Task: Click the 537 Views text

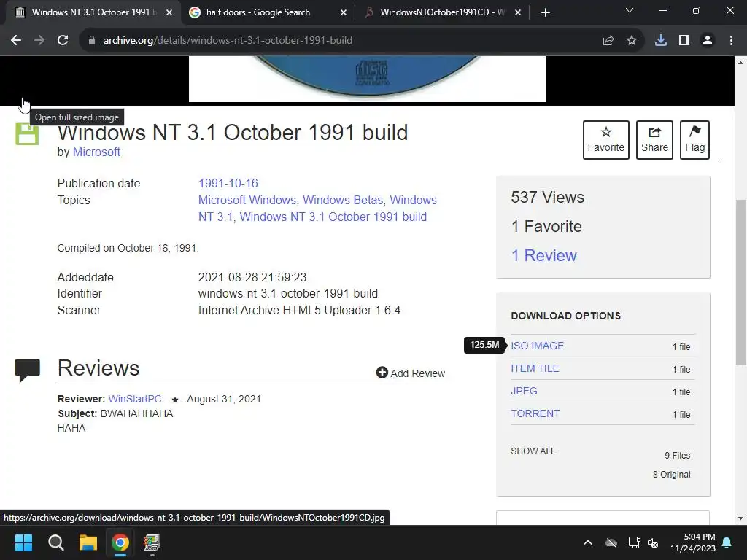Action: [547, 197]
